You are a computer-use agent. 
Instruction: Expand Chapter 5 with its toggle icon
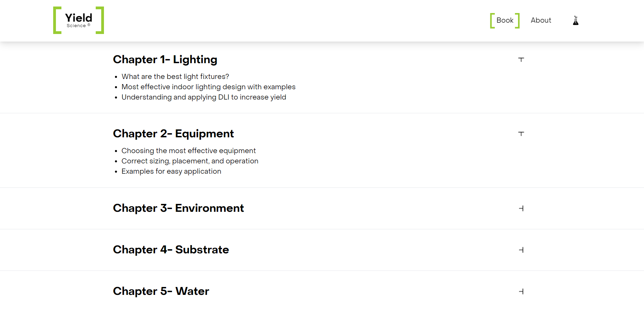521,291
